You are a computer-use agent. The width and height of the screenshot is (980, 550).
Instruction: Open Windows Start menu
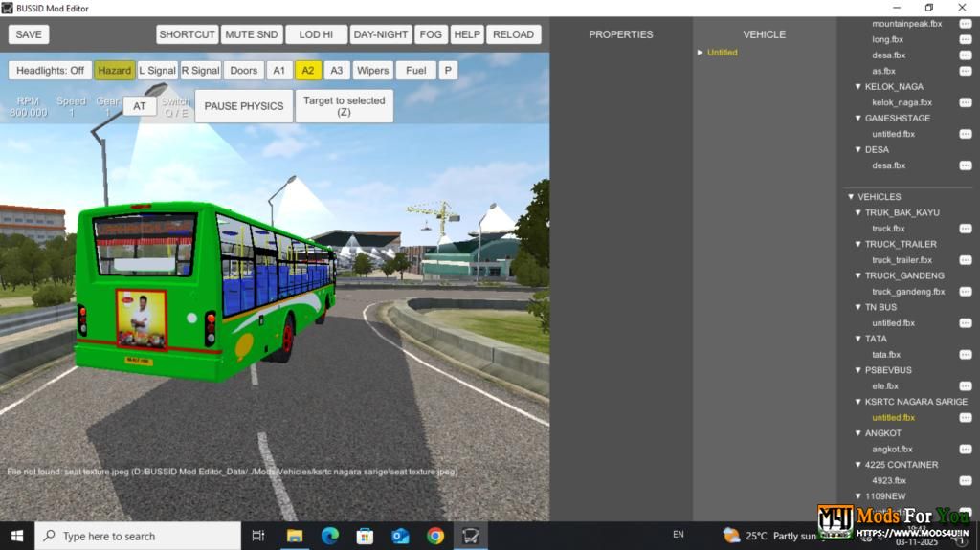point(17,536)
